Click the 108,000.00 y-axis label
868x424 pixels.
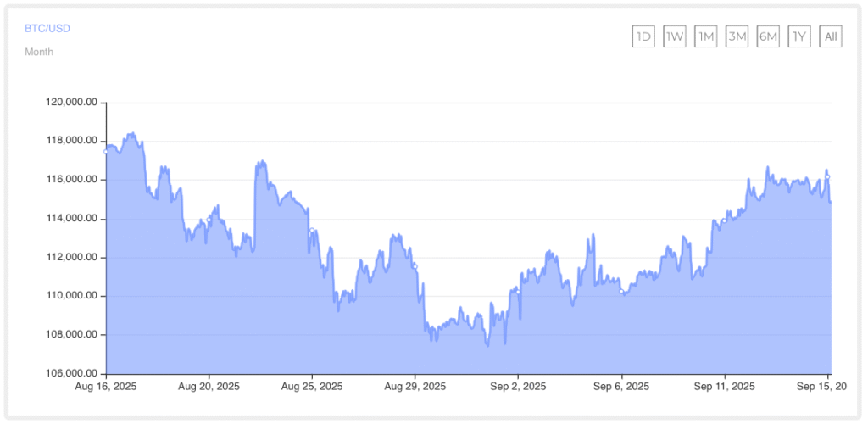73,334
